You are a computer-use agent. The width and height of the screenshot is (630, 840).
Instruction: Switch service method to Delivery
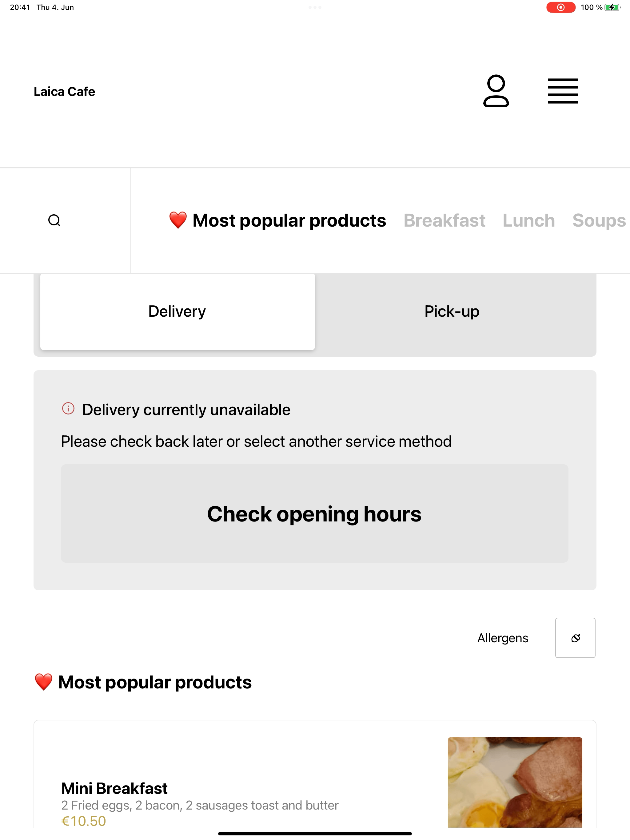(177, 311)
